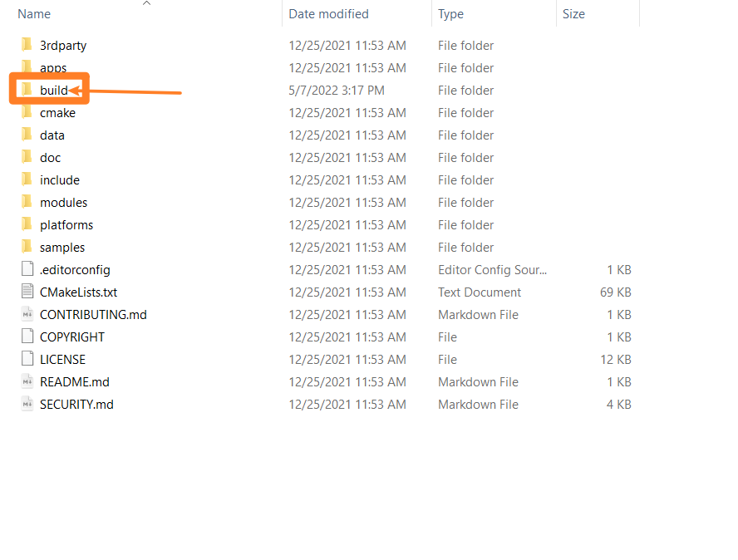Select the modules folder name
738x560 pixels.
pyautogui.click(x=63, y=203)
